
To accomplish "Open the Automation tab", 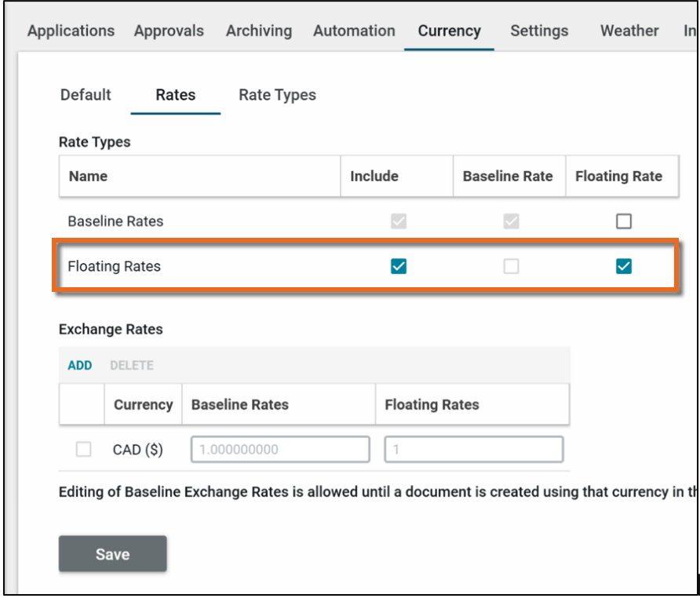I will tap(354, 31).
